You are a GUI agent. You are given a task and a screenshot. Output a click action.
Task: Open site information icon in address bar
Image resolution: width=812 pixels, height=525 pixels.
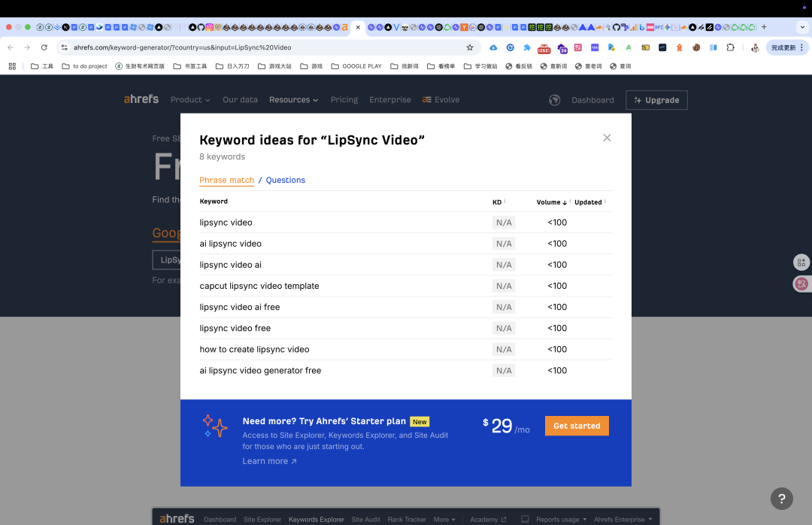[x=64, y=47]
